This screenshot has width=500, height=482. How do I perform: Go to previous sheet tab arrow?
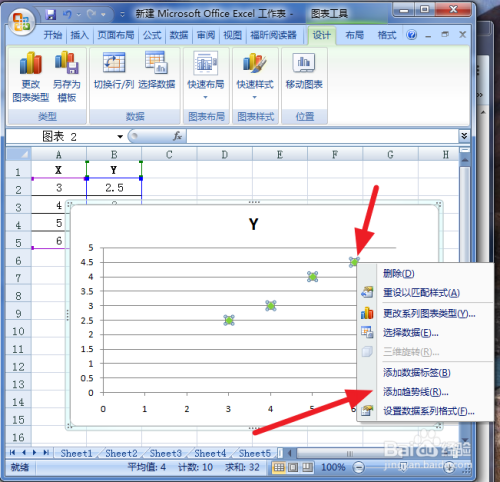pos(24,453)
